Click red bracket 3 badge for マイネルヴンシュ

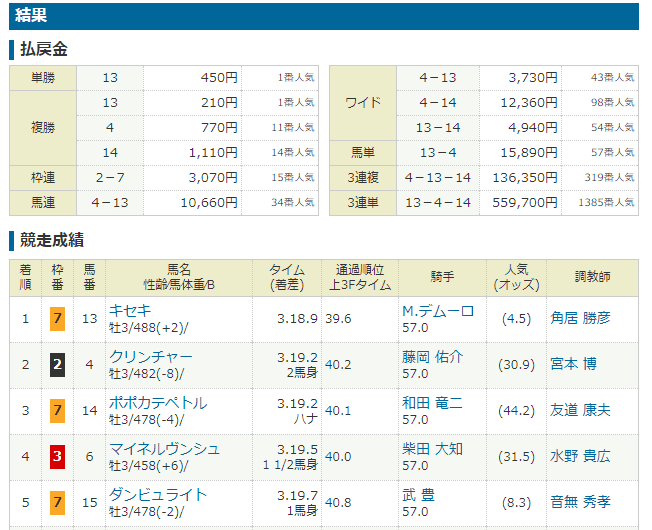(57, 456)
